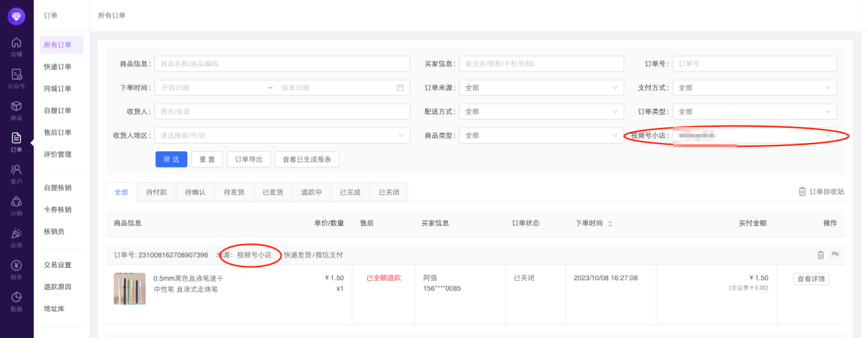
Task: Open the 店铺 (shop) sidebar icon
Action: coord(16,46)
